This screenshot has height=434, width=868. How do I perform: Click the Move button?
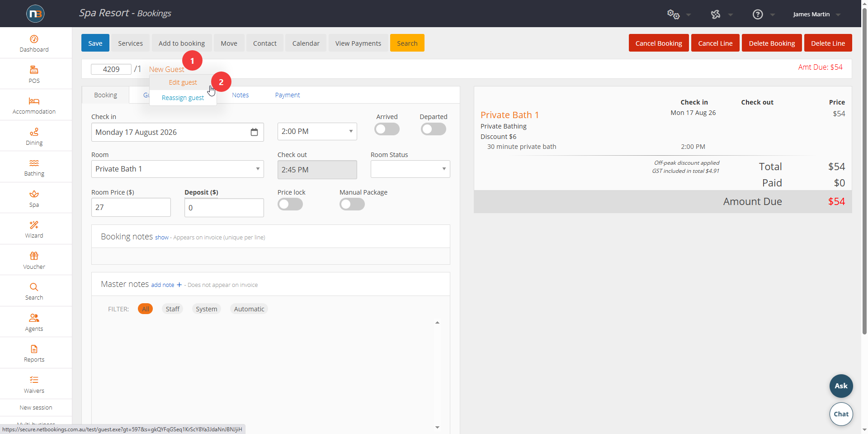coord(229,43)
